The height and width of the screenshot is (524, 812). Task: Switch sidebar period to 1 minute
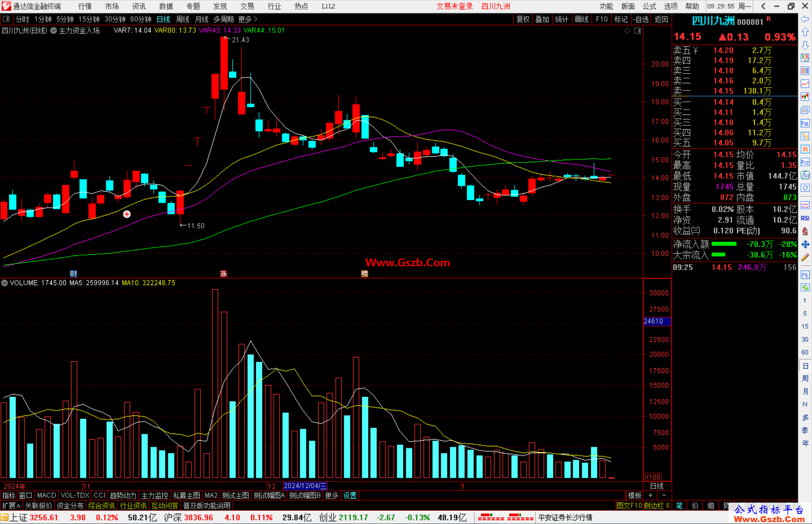click(x=805, y=301)
